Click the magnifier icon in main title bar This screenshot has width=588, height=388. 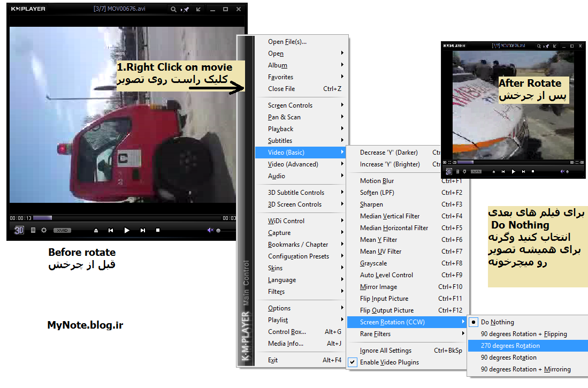click(173, 9)
